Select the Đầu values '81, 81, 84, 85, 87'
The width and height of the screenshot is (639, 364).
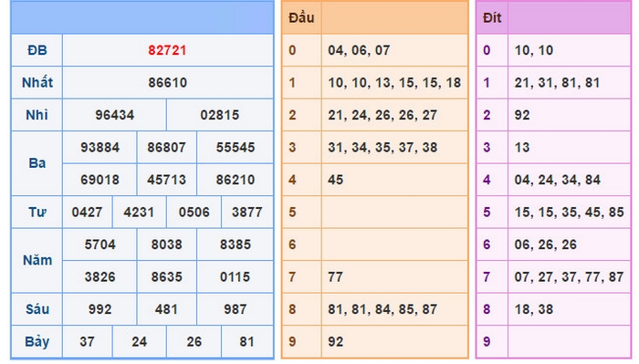(382, 309)
